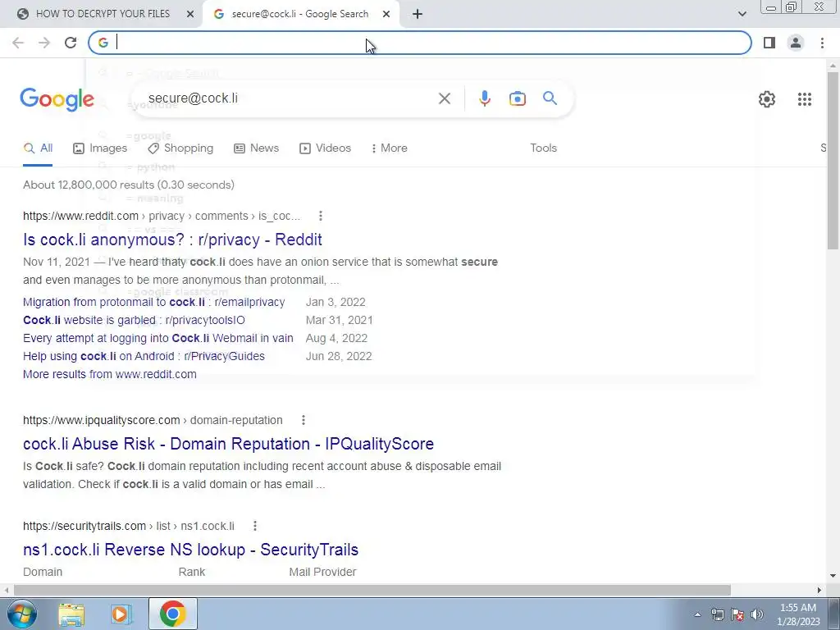
Task: Close the secure@cock.li Google Search tab
Action: point(386,14)
